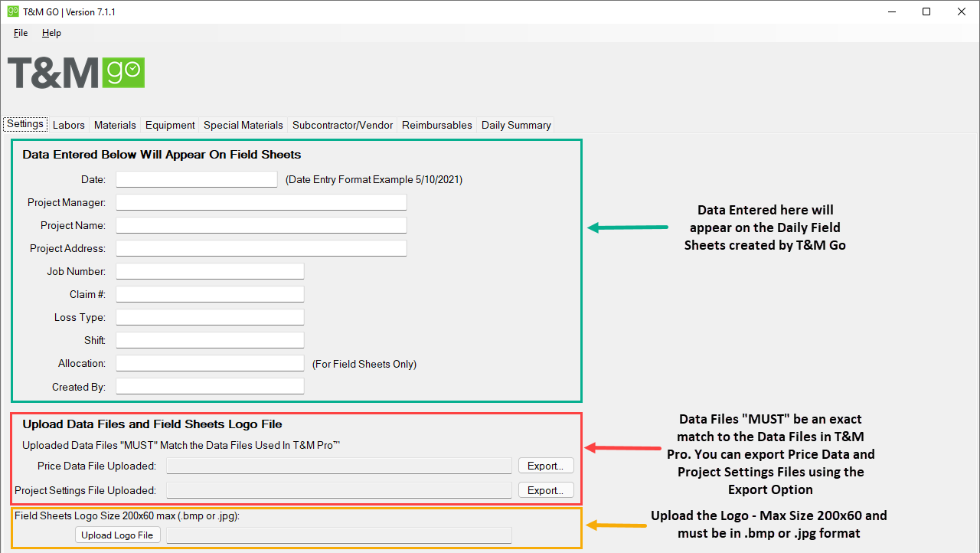The width and height of the screenshot is (980, 553).
Task: Click the '(For Field Sheets Only)' note
Action: pyautogui.click(x=364, y=364)
